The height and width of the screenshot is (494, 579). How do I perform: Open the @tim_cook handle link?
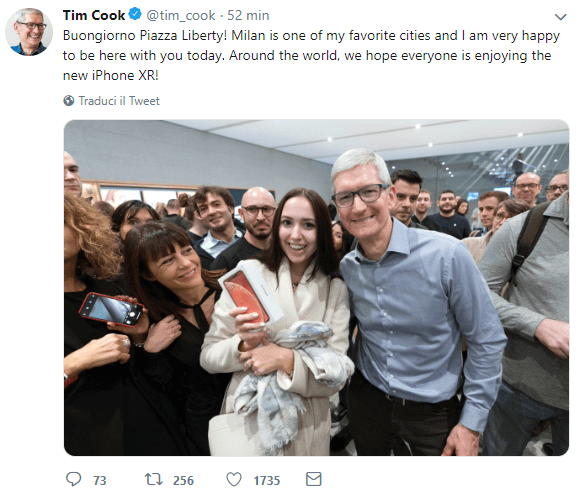pyautogui.click(x=181, y=16)
